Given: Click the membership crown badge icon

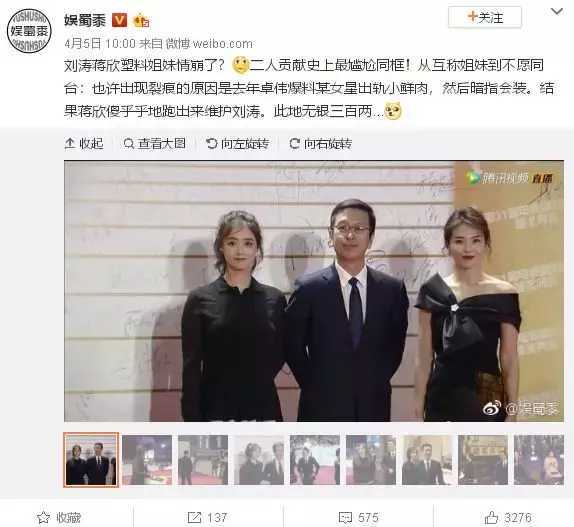Looking at the screenshot, I should 141,20.
